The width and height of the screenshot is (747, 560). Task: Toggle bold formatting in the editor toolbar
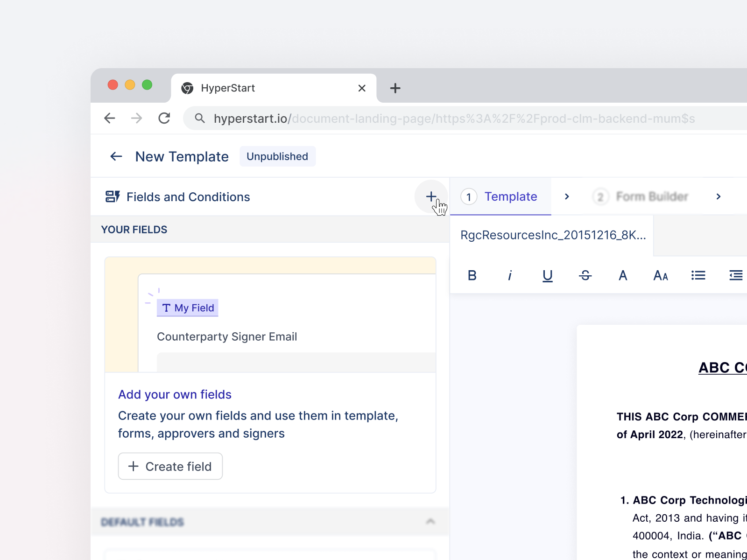coord(472,275)
